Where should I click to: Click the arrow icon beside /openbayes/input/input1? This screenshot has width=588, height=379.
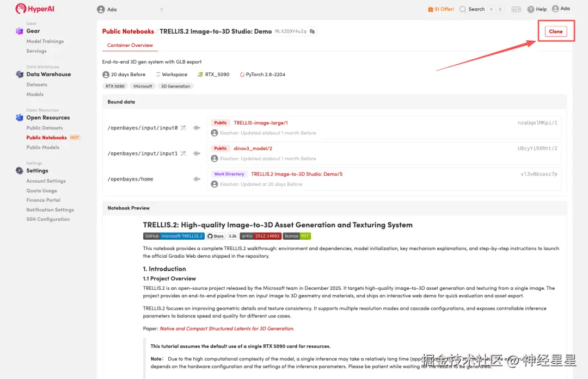pyautogui.click(x=197, y=153)
